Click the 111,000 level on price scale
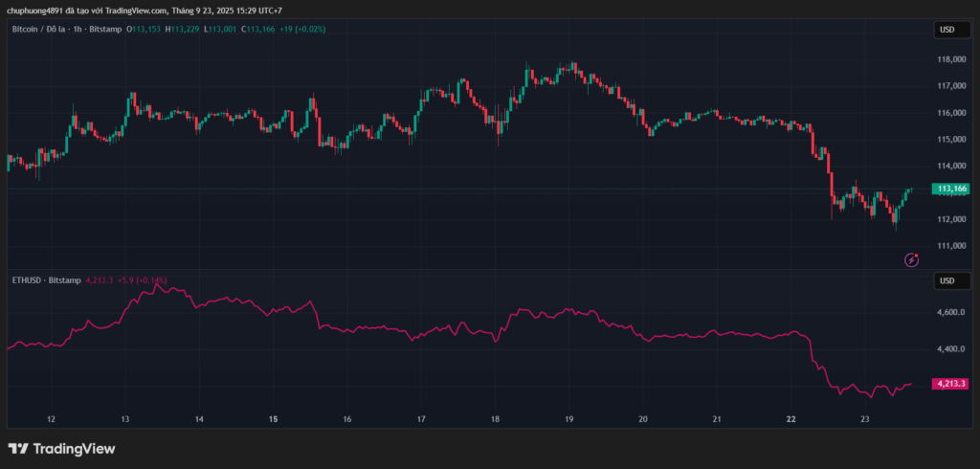The image size is (980, 469). point(951,246)
